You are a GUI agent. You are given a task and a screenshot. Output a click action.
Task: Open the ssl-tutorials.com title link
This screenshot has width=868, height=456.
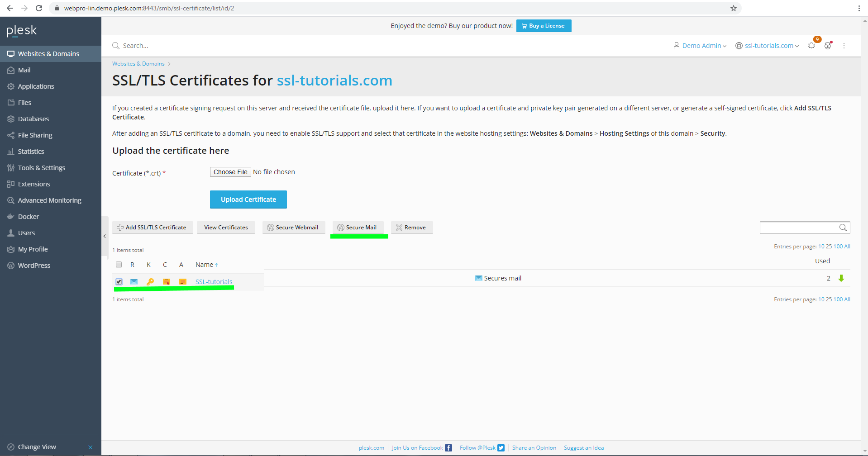coord(334,81)
